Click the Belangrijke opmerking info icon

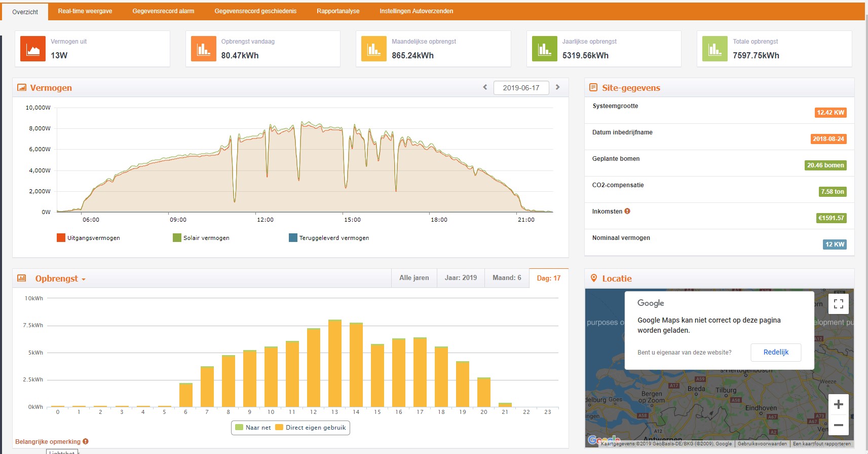[86, 441]
